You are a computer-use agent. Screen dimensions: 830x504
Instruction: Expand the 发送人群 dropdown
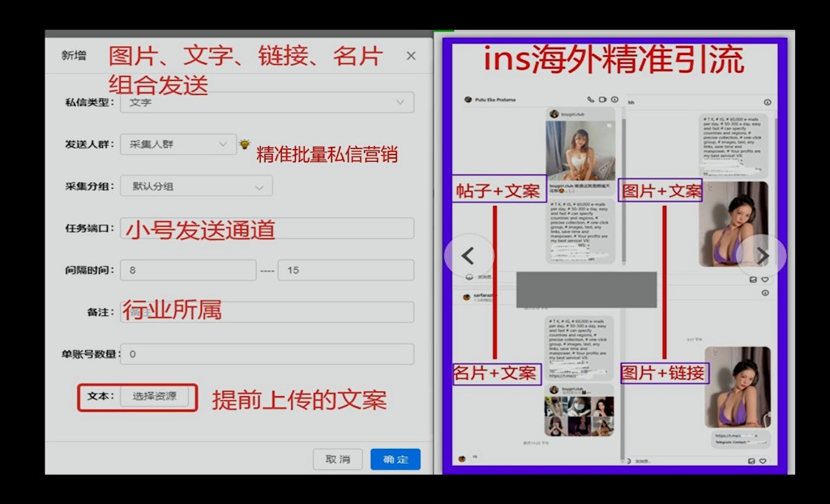(178, 144)
